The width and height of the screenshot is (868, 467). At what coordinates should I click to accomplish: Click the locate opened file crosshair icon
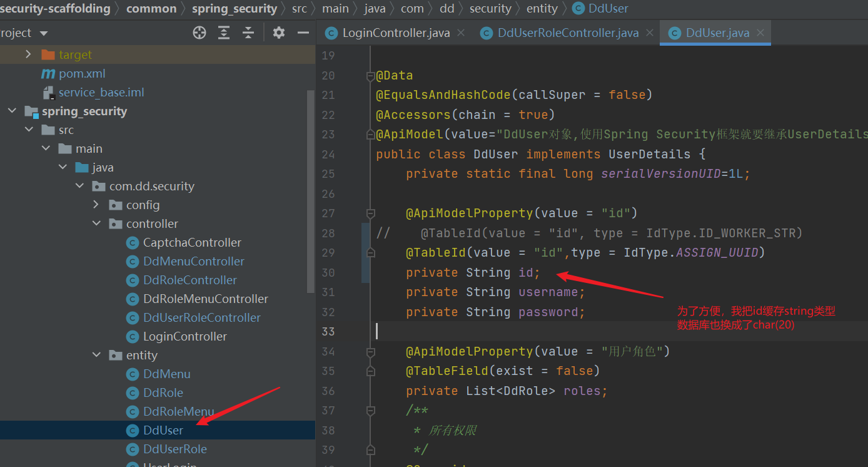coord(199,32)
